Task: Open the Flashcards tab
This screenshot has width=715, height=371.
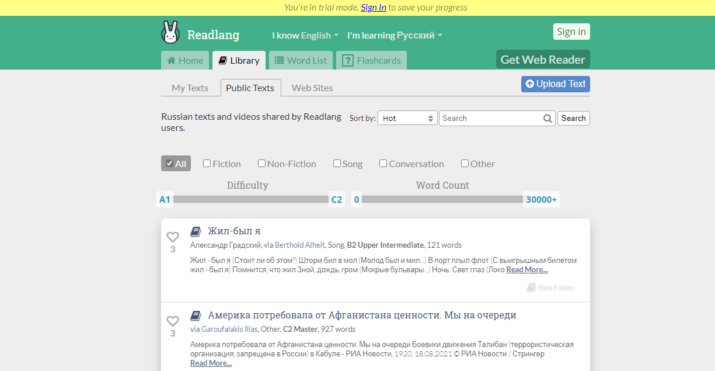Action: [x=372, y=60]
